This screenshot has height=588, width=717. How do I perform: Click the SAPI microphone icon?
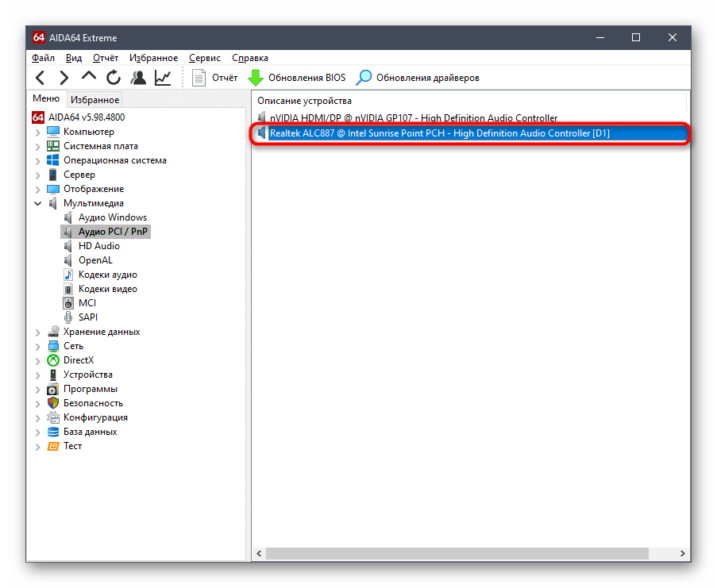pyautogui.click(x=68, y=317)
